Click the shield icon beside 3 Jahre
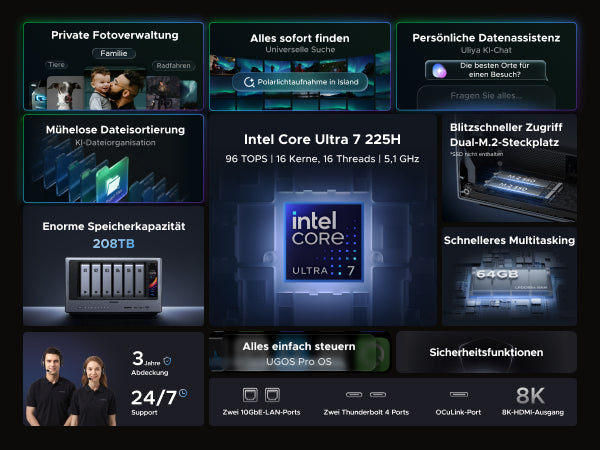 pyautogui.click(x=167, y=361)
